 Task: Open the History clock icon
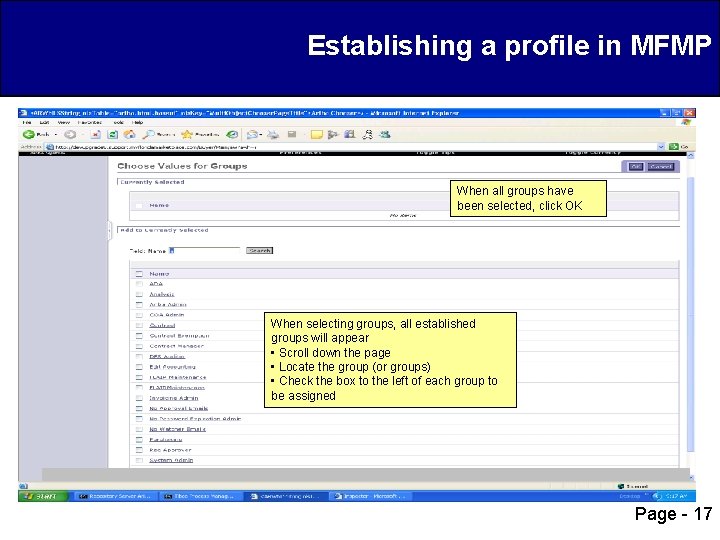(232, 135)
